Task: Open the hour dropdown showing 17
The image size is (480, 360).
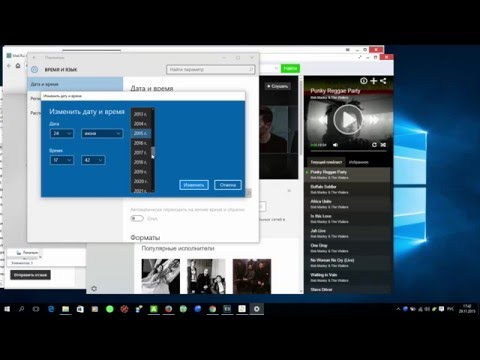Action: 62,160
